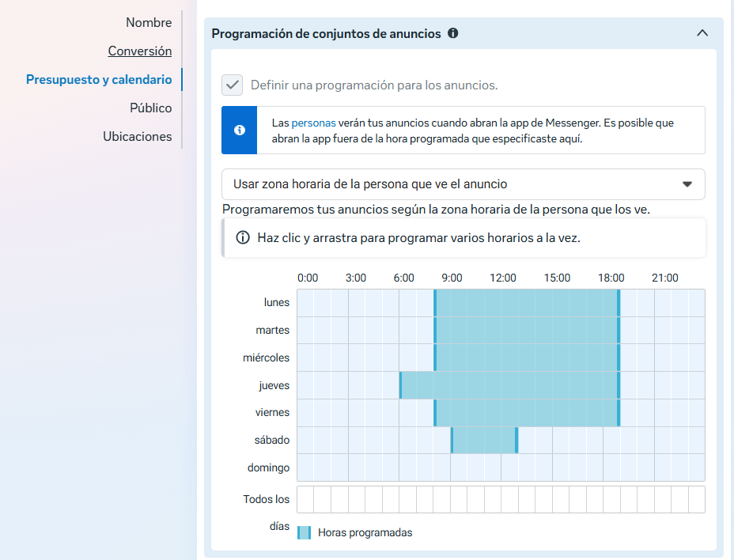Jump to the Público section
Screen dimensions: 734x560
point(151,108)
